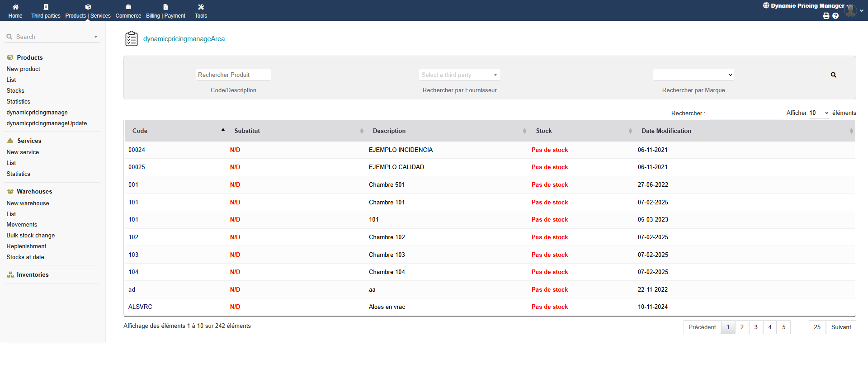Go to Suivant page
Image resolution: width=868 pixels, height=383 pixels.
click(840, 327)
